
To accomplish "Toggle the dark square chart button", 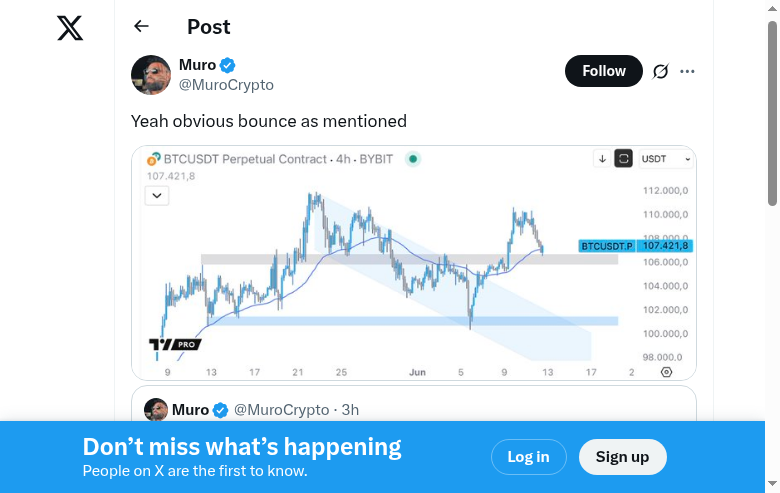I will pos(624,159).
